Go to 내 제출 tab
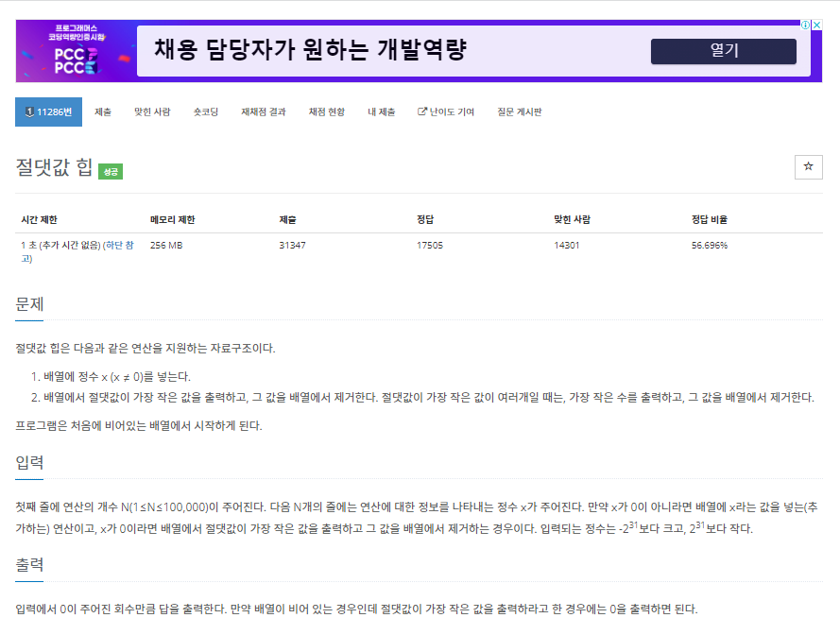This screenshot has width=840, height=635. coord(382,112)
